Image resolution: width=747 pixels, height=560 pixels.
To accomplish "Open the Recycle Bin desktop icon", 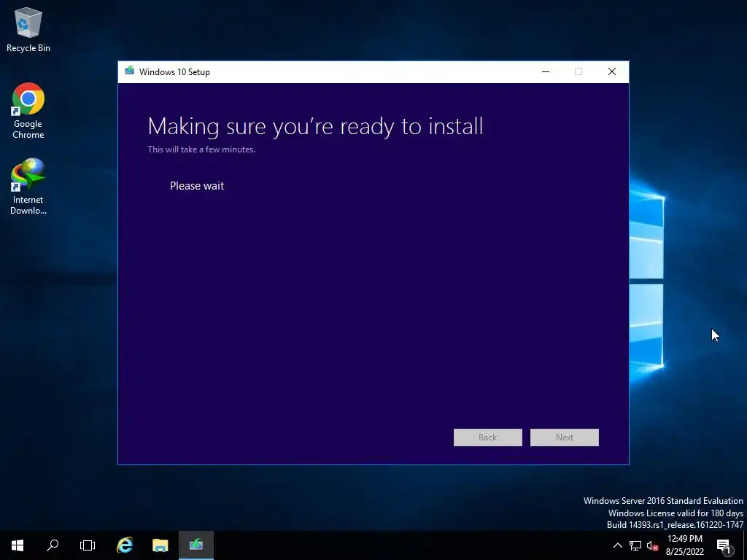I will 28,29.
